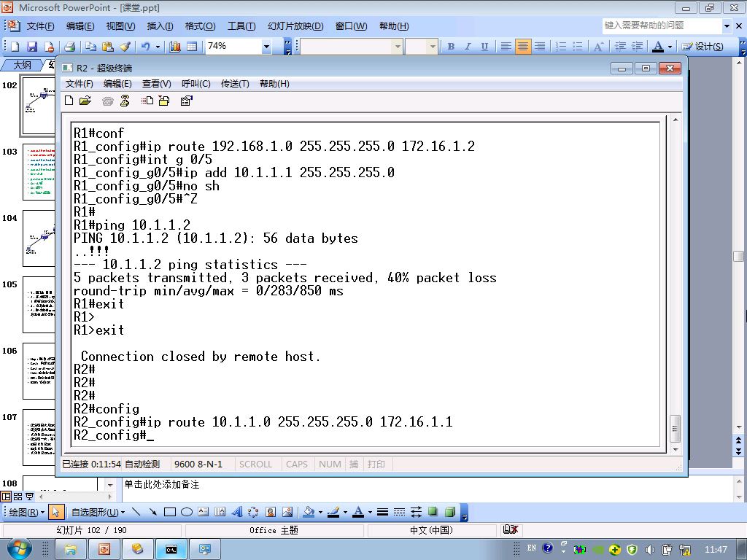Click PowerPoint Paste clipboard icon
This screenshot has width=747, height=560.
(108, 46)
